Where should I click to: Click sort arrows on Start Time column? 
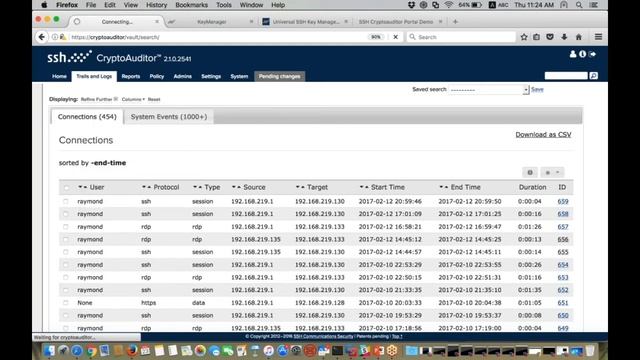coord(364,187)
